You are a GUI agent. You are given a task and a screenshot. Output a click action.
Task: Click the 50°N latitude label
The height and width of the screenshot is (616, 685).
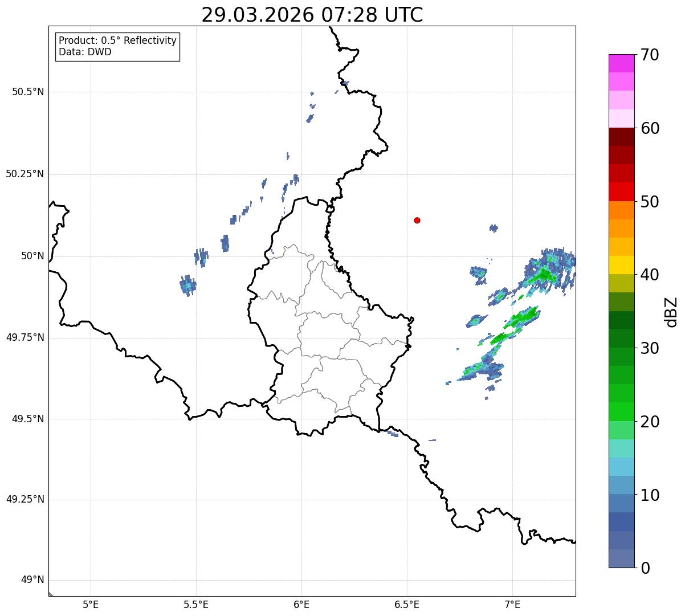click(x=32, y=256)
